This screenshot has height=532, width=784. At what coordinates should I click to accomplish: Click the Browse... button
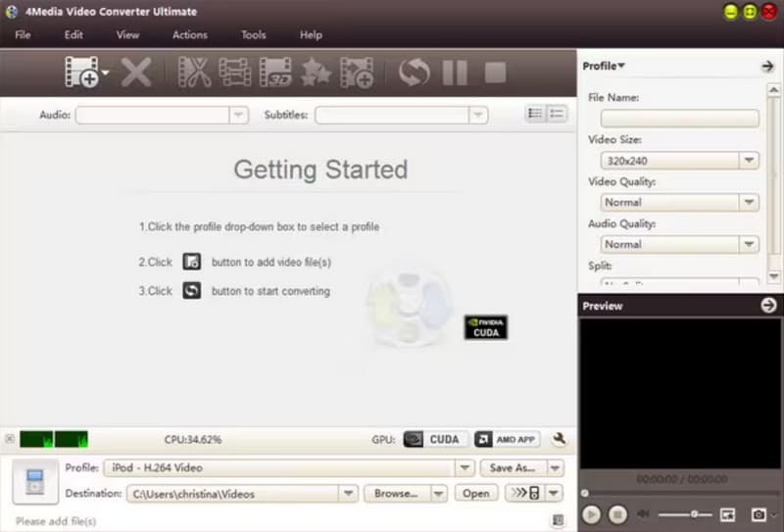tap(396, 494)
